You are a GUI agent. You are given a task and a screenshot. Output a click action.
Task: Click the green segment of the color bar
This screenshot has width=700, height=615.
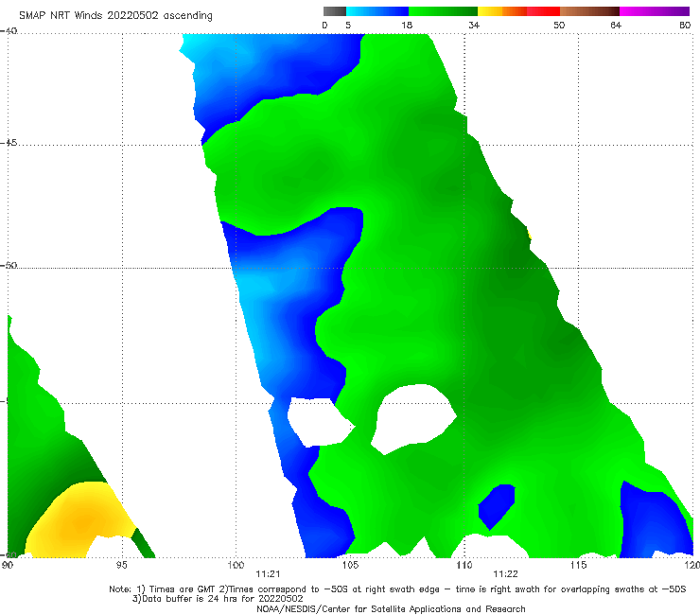click(x=443, y=11)
